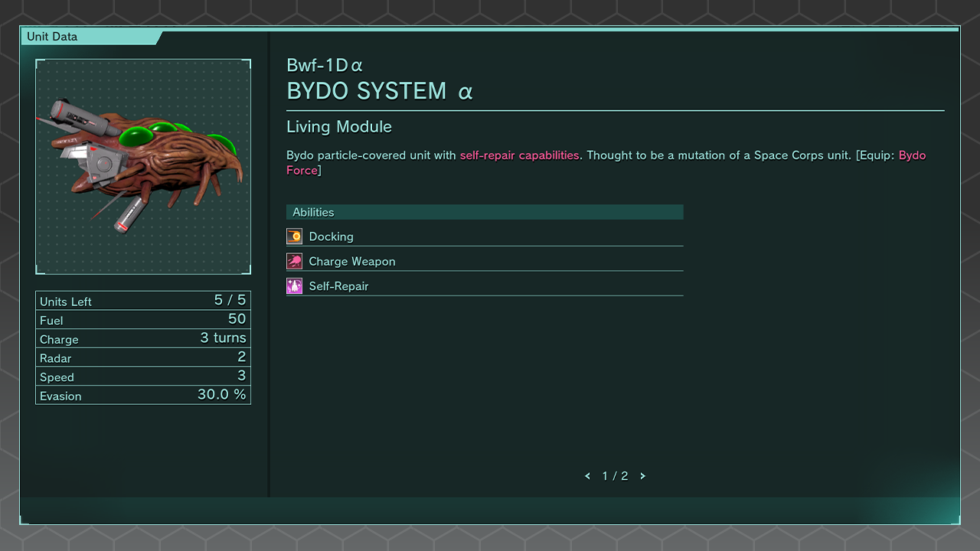Click the Units Left stat row
Image resolution: width=980 pixels, height=551 pixels.
coord(143,301)
